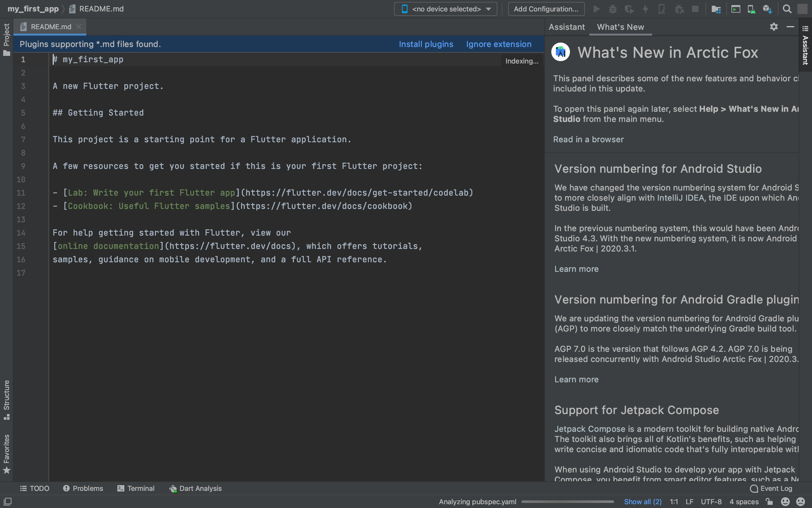
Task: Click Learn more under Android Studio version numbering
Action: pos(576,269)
